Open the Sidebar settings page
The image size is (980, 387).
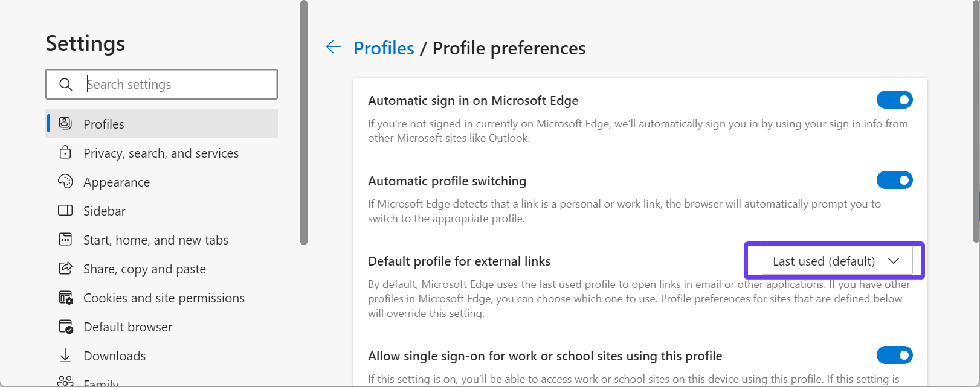click(x=162, y=211)
